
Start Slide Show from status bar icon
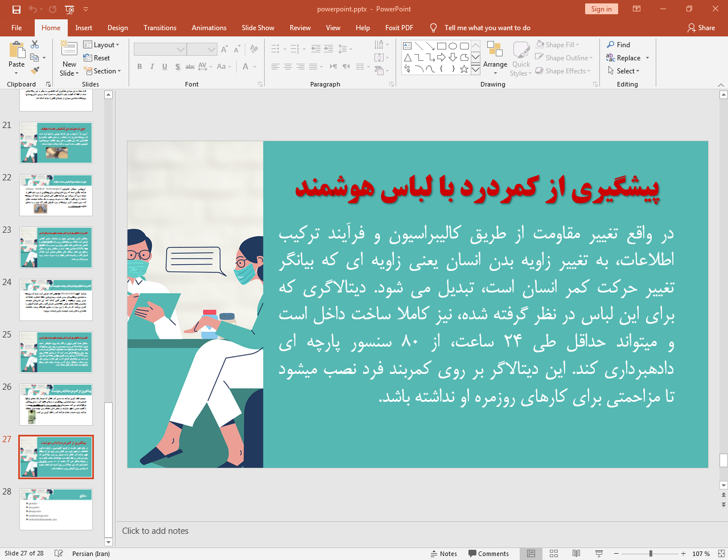point(599,554)
